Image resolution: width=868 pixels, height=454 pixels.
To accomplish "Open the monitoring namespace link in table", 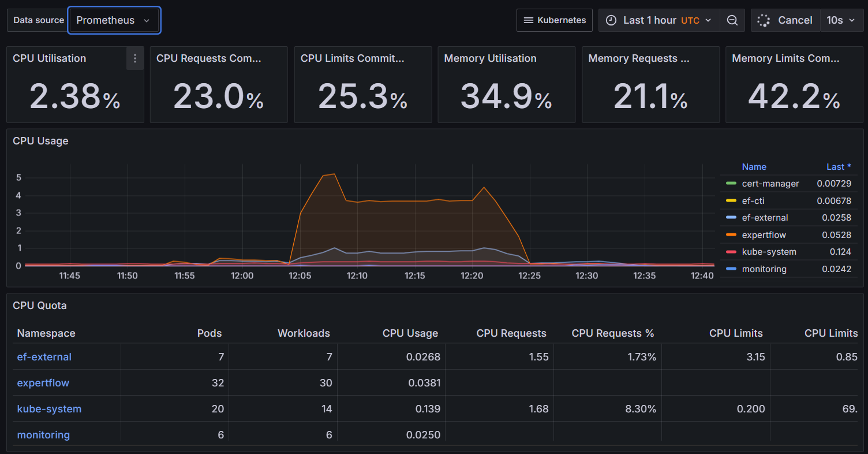I will coord(43,435).
